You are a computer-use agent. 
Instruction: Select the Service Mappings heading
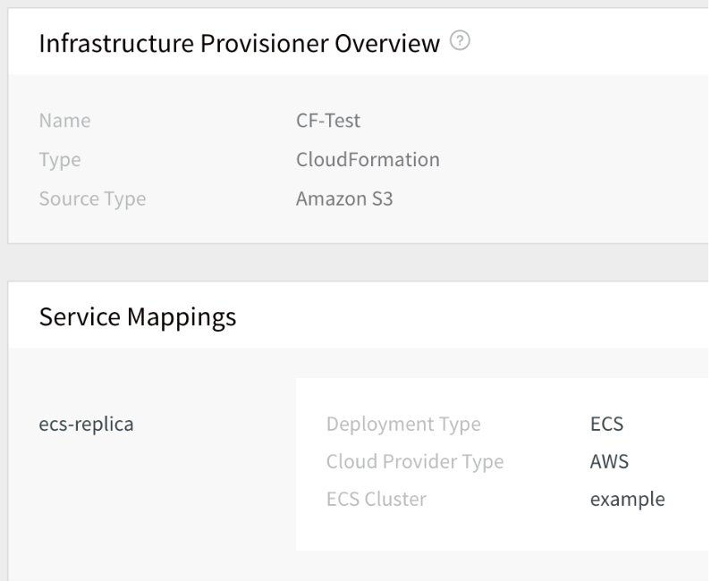(x=138, y=317)
